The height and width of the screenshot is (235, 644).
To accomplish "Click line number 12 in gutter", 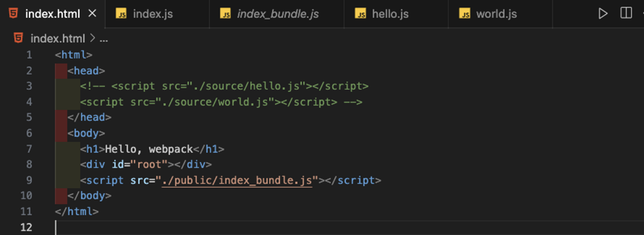I will click(26, 227).
